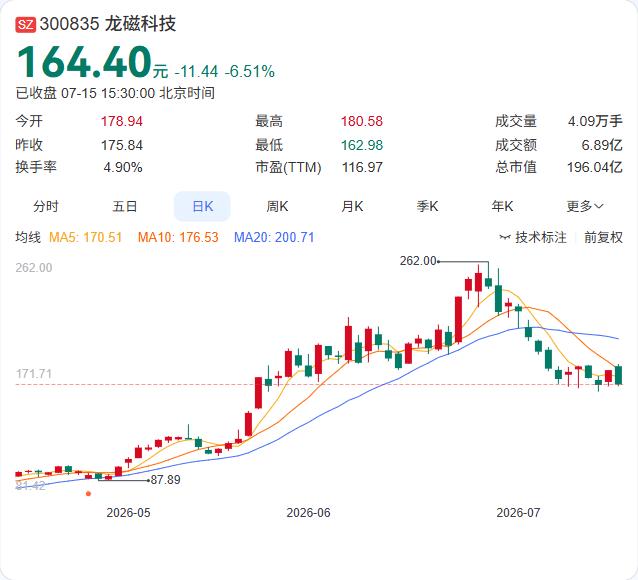Viewport: 638px width, 580px height.
Task: Click the 2026-06 date axis label
Action: [x=308, y=513]
